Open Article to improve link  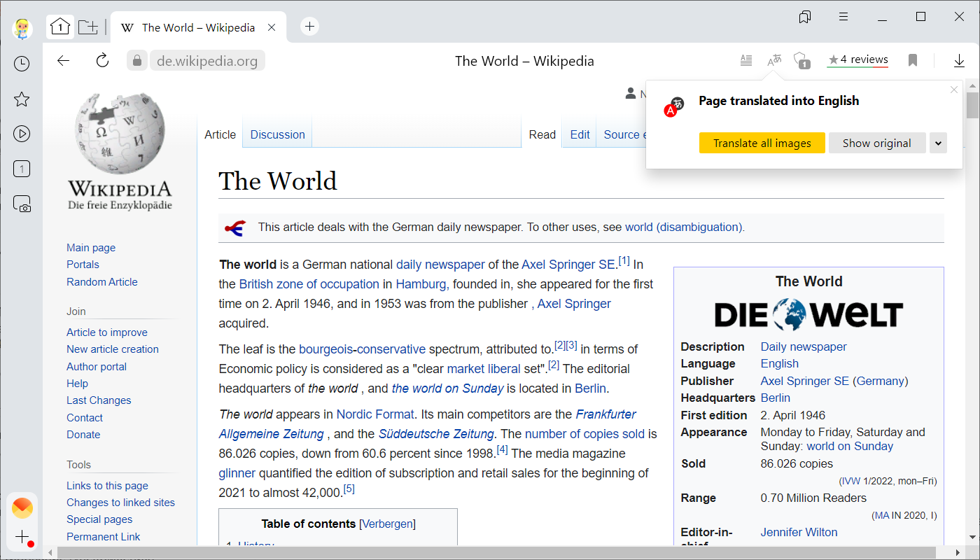(x=107, y=332)
